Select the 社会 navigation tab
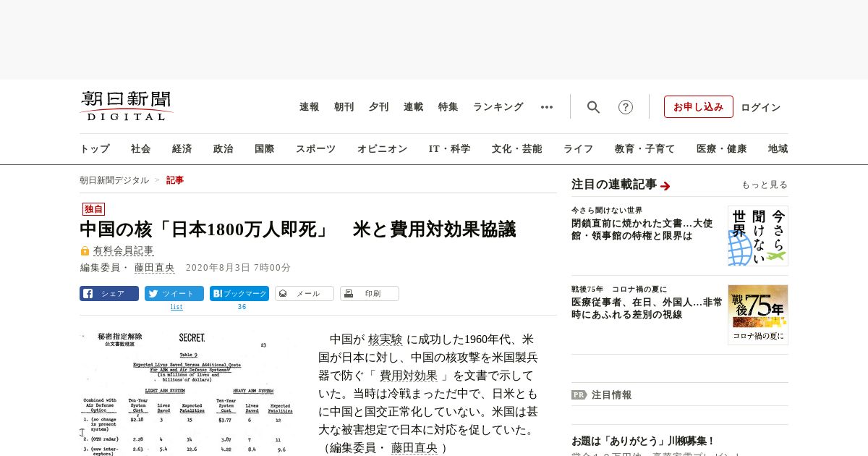 (141, 149)
